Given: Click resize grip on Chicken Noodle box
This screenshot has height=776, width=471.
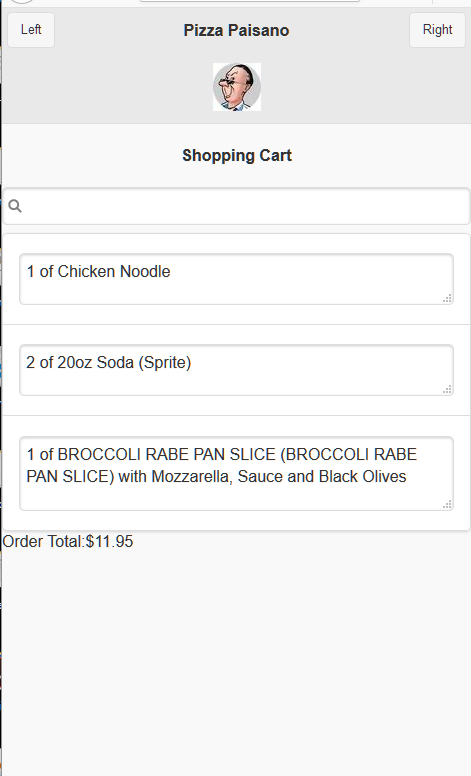Looking at the screenshot, I should click(447, 298).
